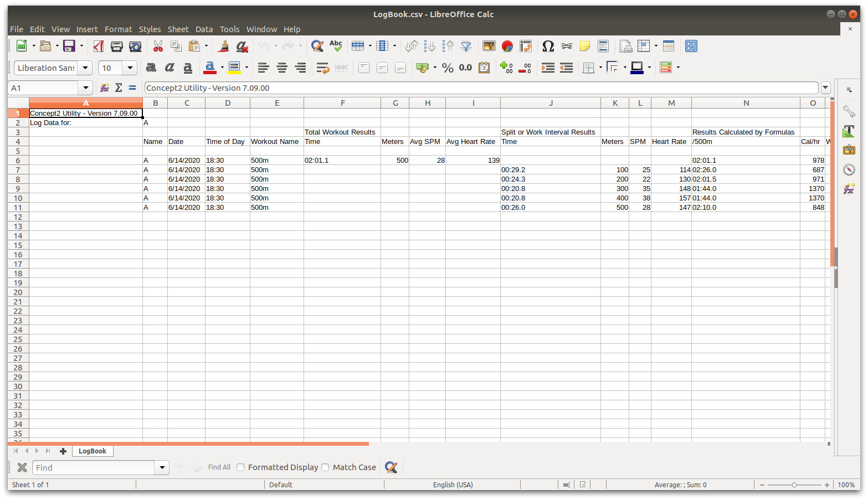Close the Find toolbar
868x500 pixels.
click(22, 467)
